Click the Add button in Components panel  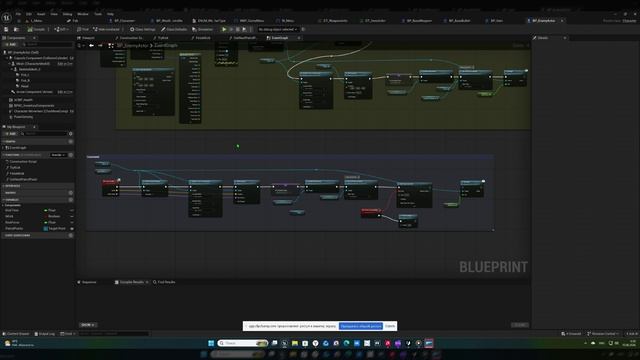pos(11,44)
